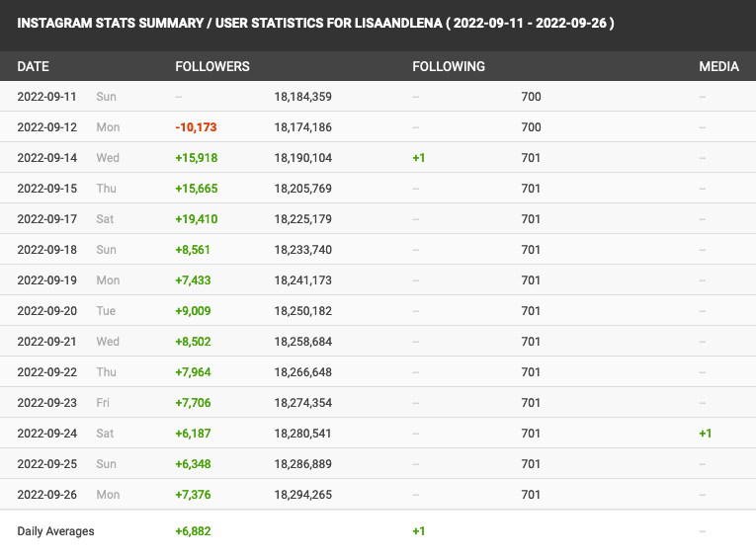Select date 2022-09-26
756x557 pixels.
point(47,495)
